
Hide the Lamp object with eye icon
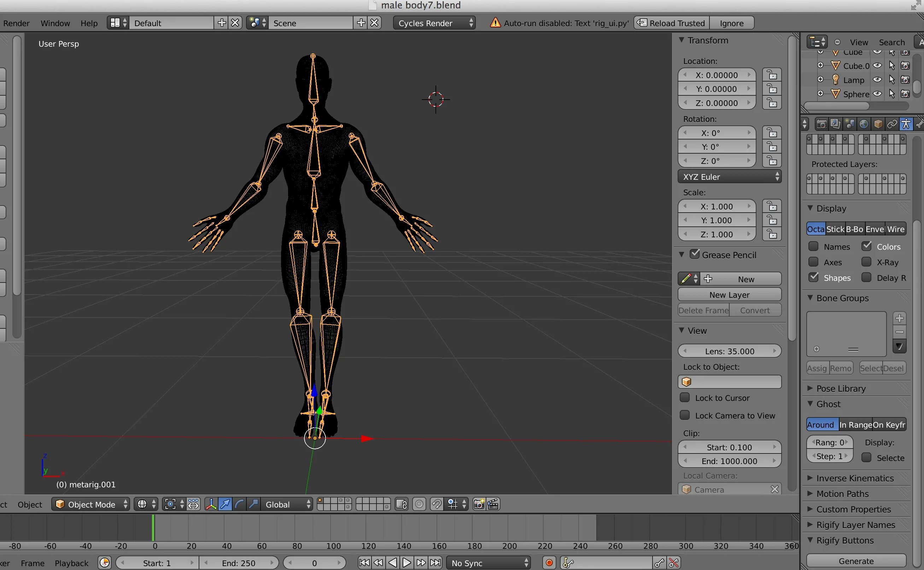[x=877, y=80]
